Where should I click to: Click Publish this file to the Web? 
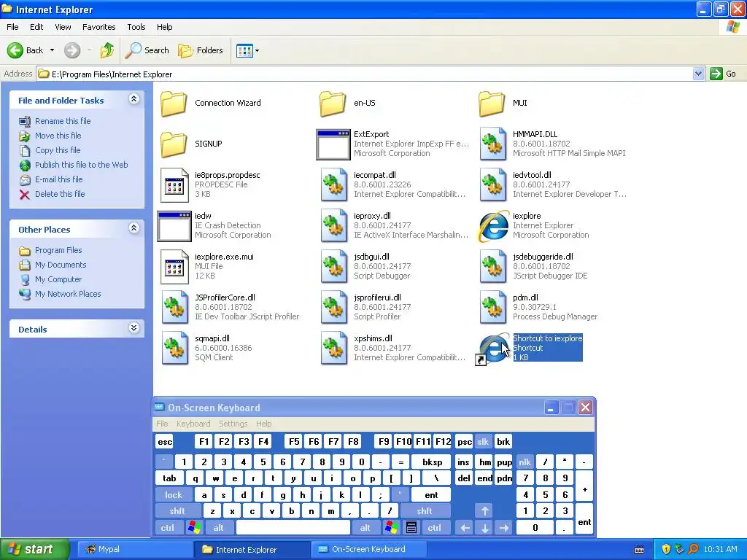81,165
